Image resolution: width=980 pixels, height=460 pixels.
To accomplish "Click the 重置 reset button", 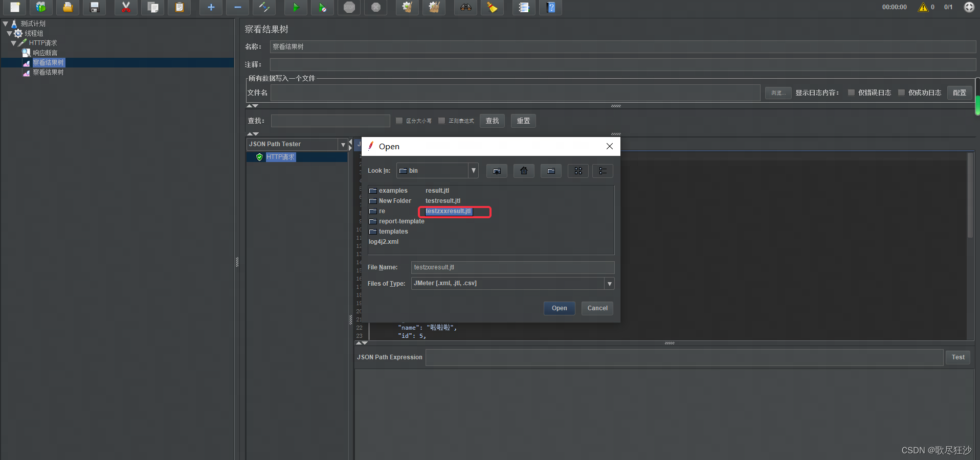I will point(523,121).
